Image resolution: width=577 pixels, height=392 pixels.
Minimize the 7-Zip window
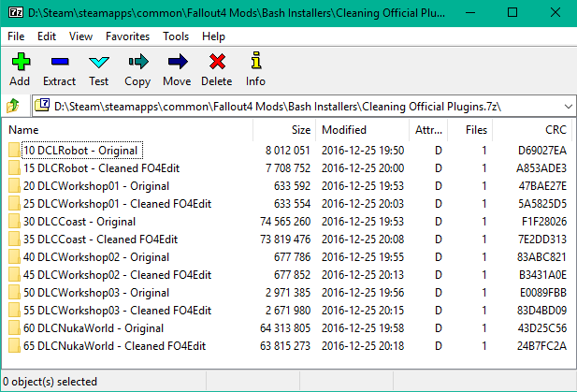[469, 13]
